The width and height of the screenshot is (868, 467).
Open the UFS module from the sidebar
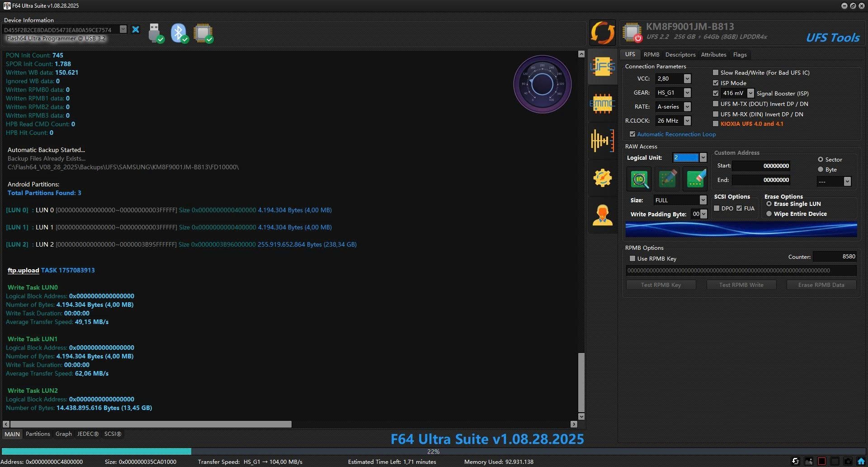602,67
